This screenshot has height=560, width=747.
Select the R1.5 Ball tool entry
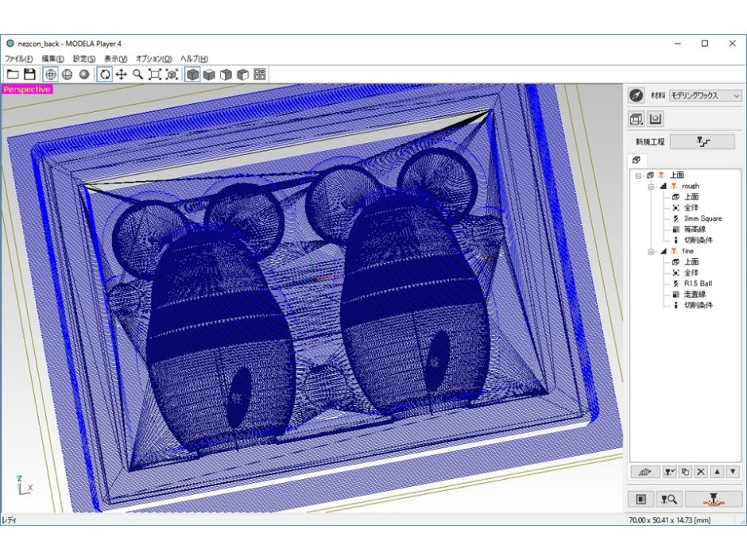698,284
